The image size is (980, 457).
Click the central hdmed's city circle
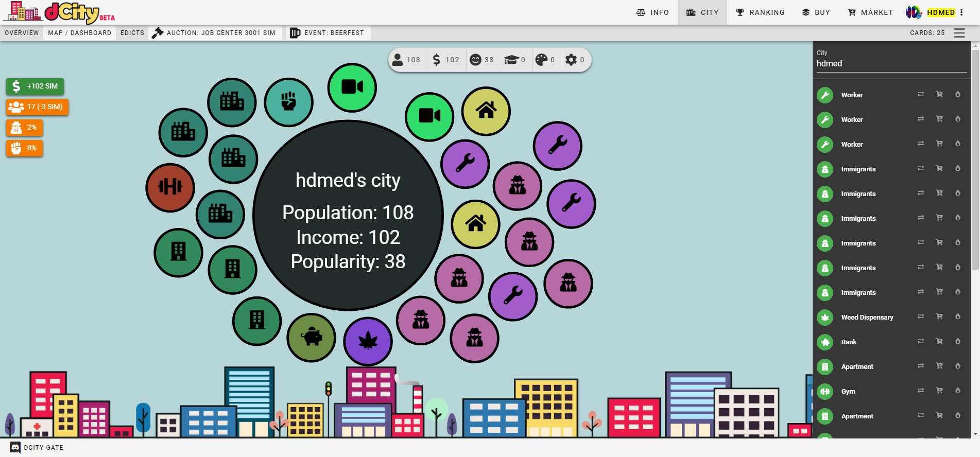pyautogui.click(x=348, y=215)
